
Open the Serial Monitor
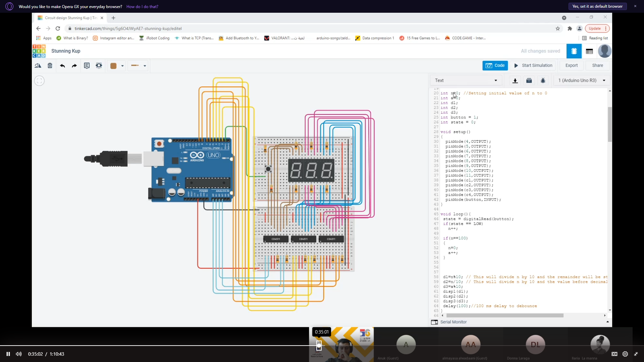[449, 322]
